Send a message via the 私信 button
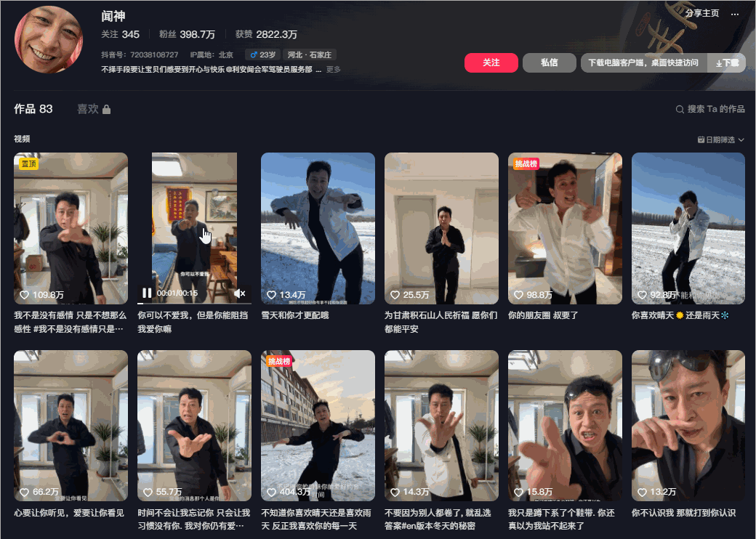 click(549, 63)
